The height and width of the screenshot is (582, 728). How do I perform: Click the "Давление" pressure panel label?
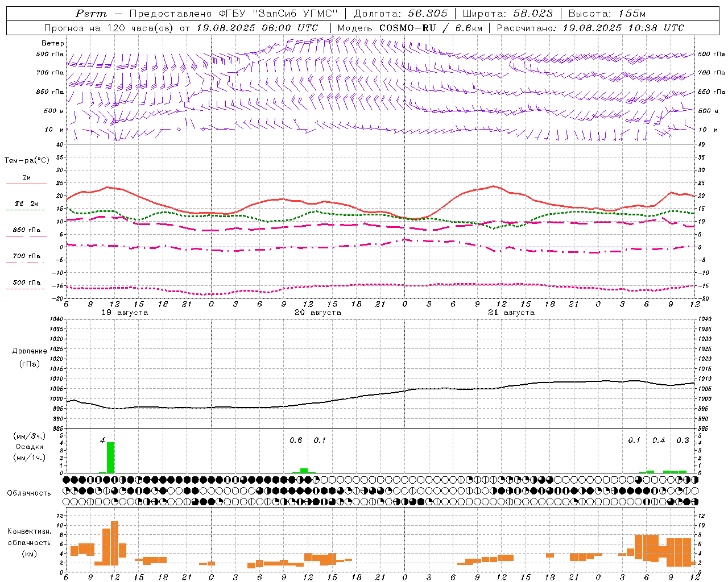[30, 351]
